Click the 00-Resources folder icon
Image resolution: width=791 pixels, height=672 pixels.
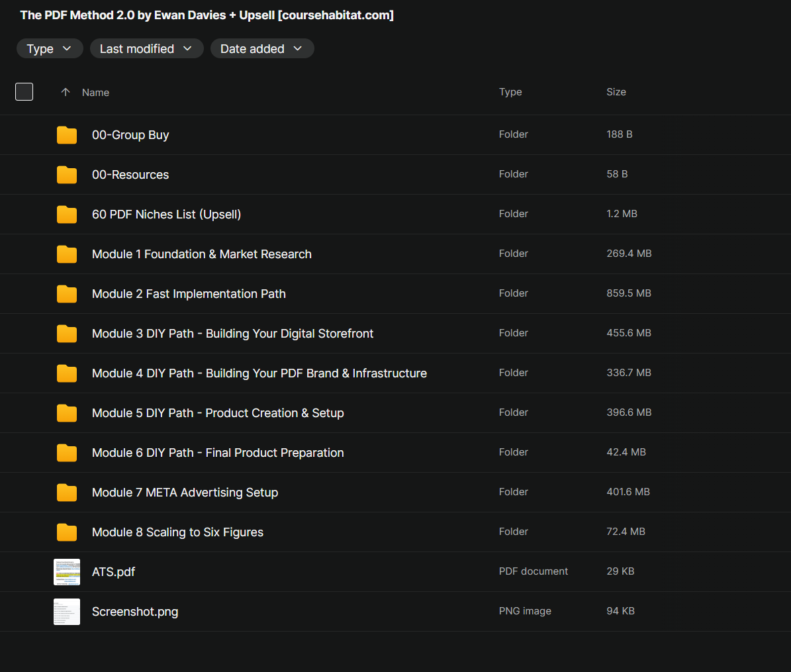coord(66,174)
